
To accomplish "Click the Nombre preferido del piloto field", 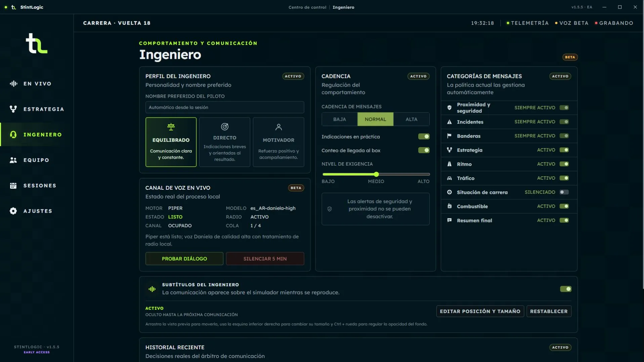I will pos(225,107).
